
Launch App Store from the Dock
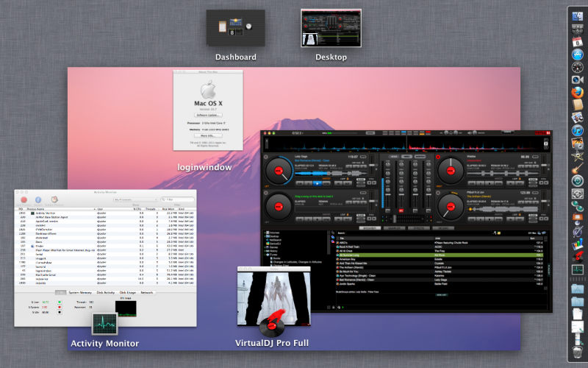pos(578,54)
